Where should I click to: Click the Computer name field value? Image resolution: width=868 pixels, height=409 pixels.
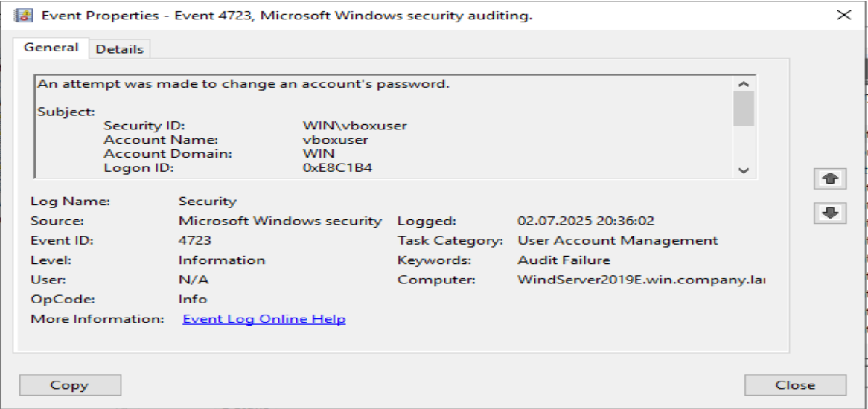coord(641,280)
